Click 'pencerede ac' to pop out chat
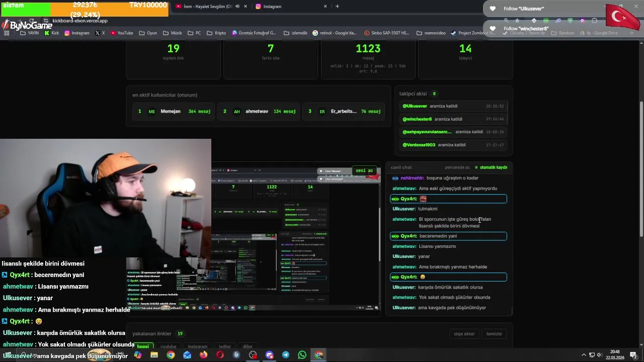Image resolution: width=644 pixels, height=362 pixels. (x=457, y=167)
